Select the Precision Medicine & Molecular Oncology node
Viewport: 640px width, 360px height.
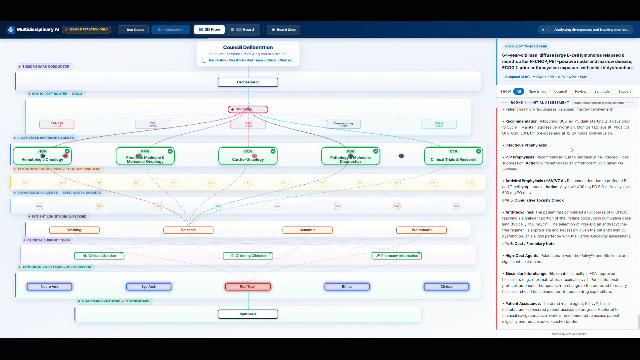[x=145, y=156]
